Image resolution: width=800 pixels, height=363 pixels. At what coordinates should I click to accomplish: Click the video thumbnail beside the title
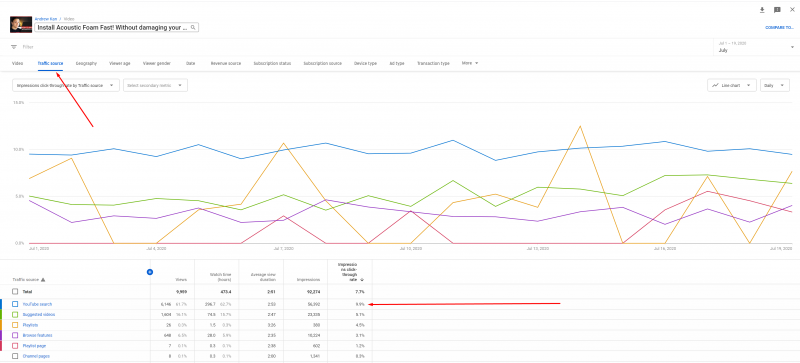tap(21, 25)
